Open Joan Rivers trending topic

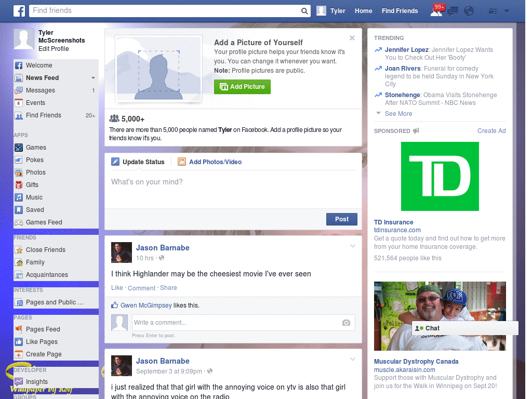tap(403, 68)
